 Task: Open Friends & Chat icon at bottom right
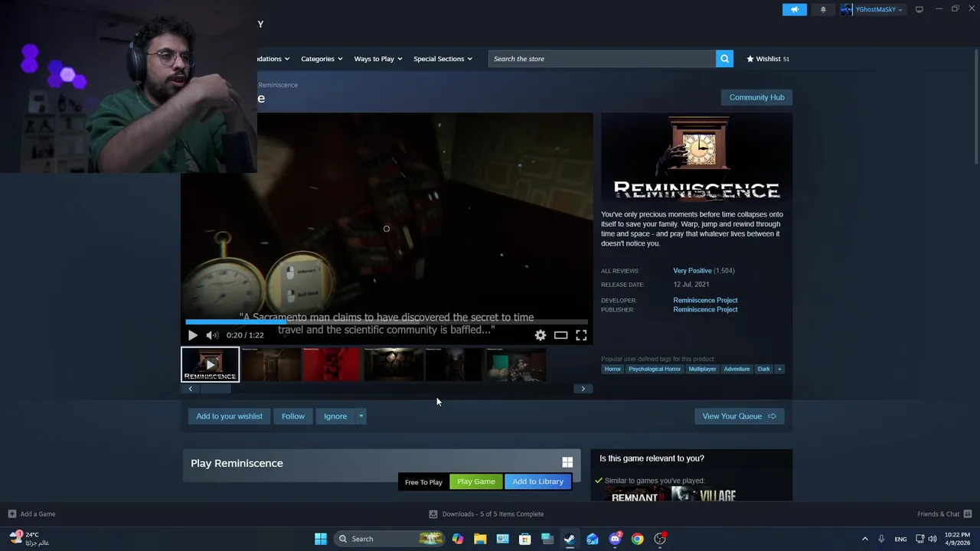coord(968,514)
